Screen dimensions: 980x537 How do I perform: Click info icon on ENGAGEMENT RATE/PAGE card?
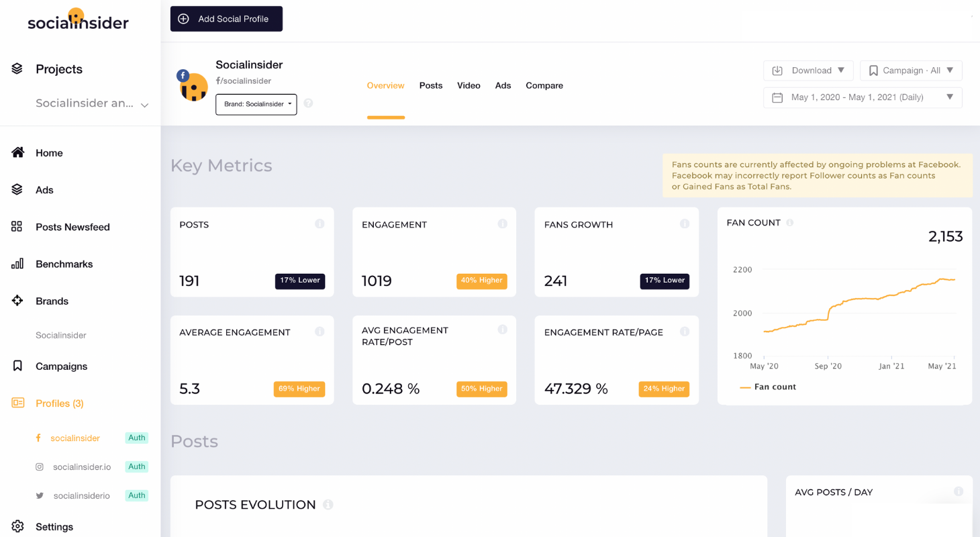pyautogui.click(x=685, y=332)
